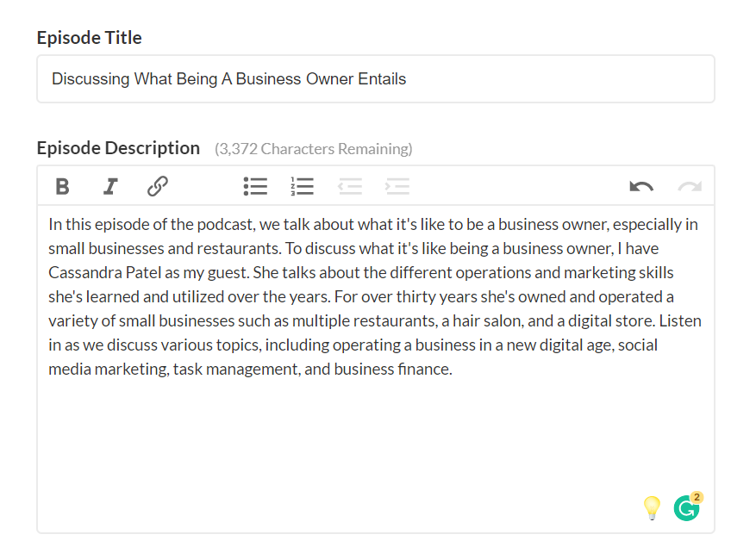The width and height of the screenshot is (756, 553).
Task: Click the increase indent icon
Action: [397, 186]
